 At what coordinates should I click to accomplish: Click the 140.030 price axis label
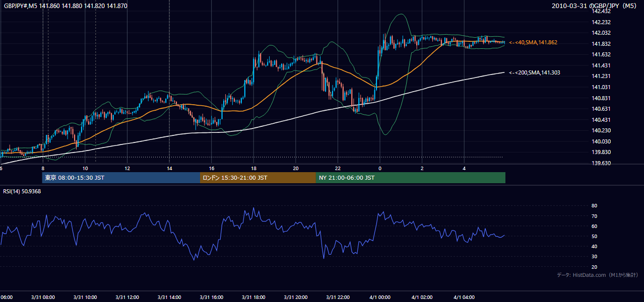coord(602,141)
